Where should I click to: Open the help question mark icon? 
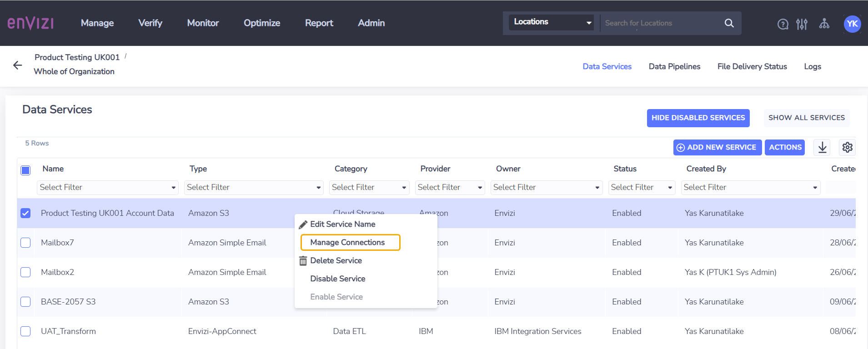point(783,24)
